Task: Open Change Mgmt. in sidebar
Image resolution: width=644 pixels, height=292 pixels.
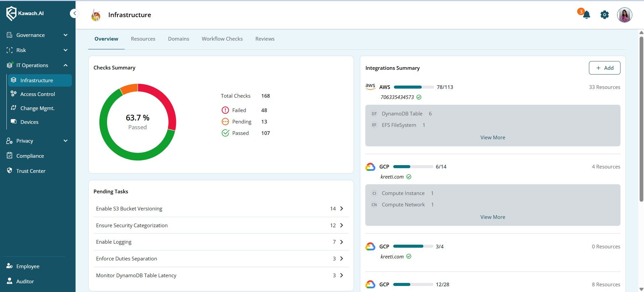Action: coord(37,108)
